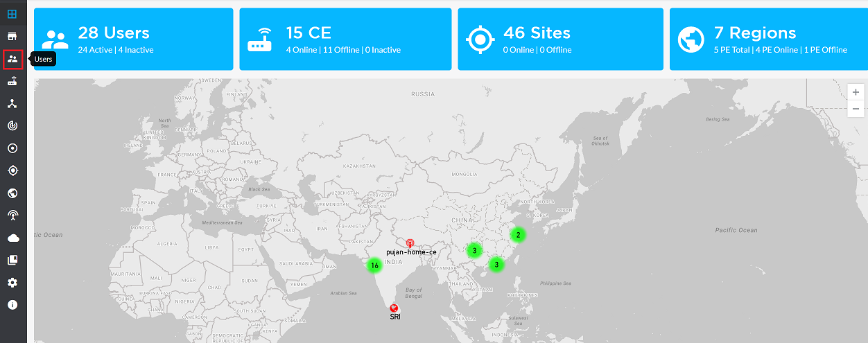Click the globe icon in sidebar
This screenshot has width=868, height=343.
[12, 193]
